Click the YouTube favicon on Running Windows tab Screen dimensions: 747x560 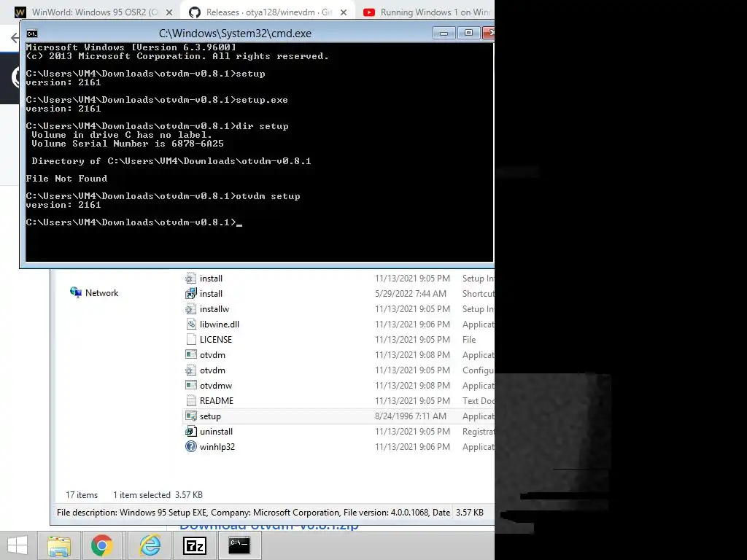368,12
